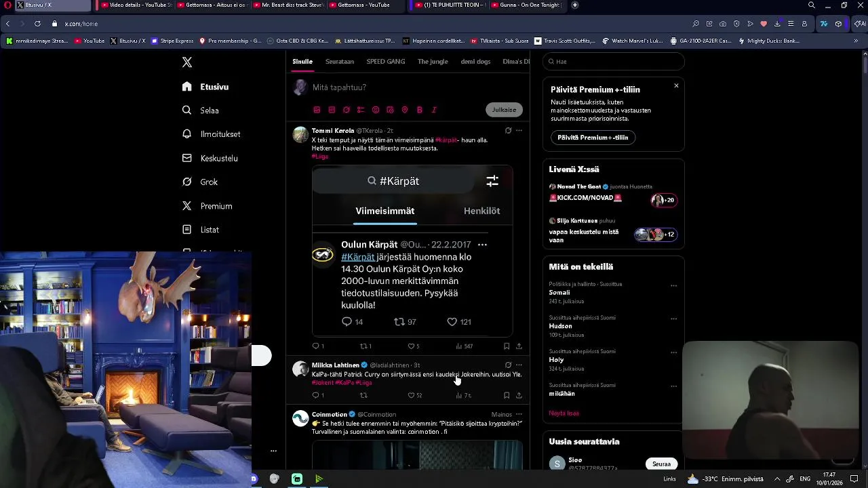The height and width of the screenshot is (488, 868).
Task: Switch to the Sinulle tab
Action: [x=302, y=61]
